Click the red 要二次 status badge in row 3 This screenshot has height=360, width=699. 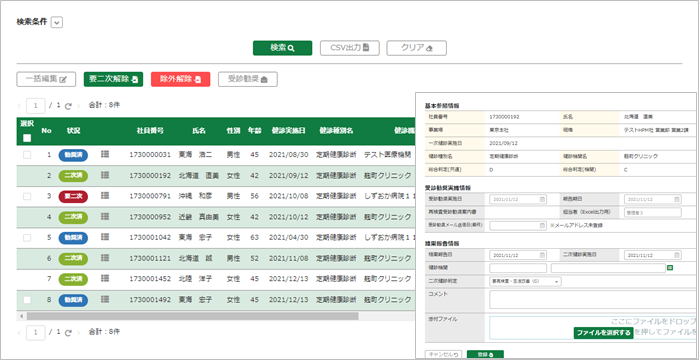73,196
